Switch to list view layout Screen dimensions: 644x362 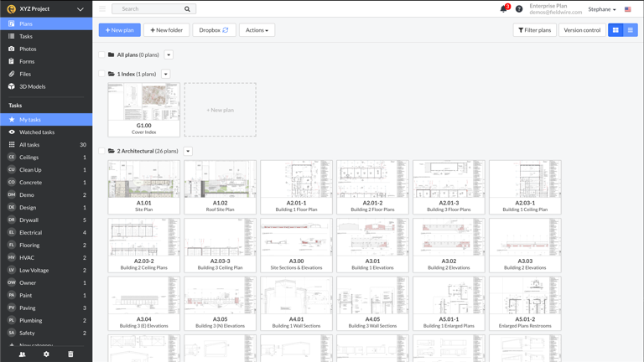[x=631, y=30]
